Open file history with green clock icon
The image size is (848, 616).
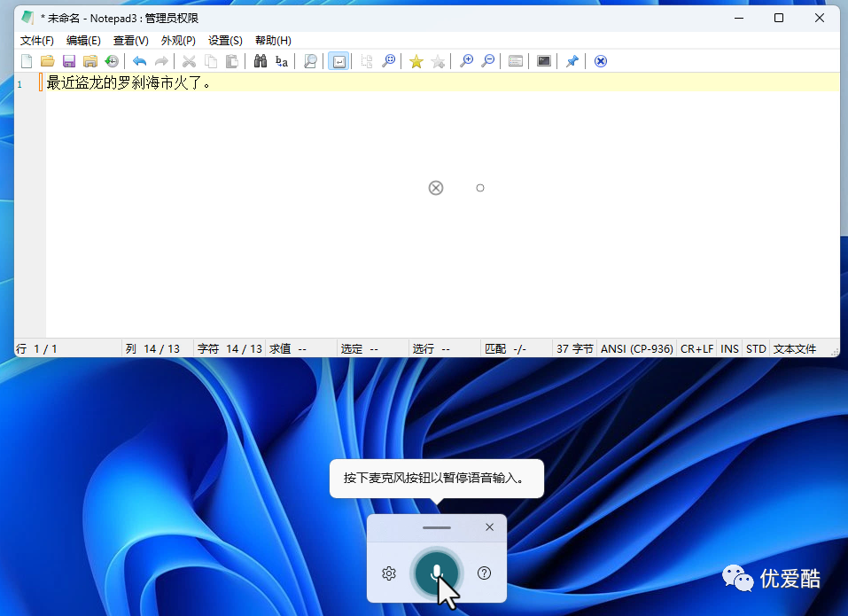[x=112, y=61]
